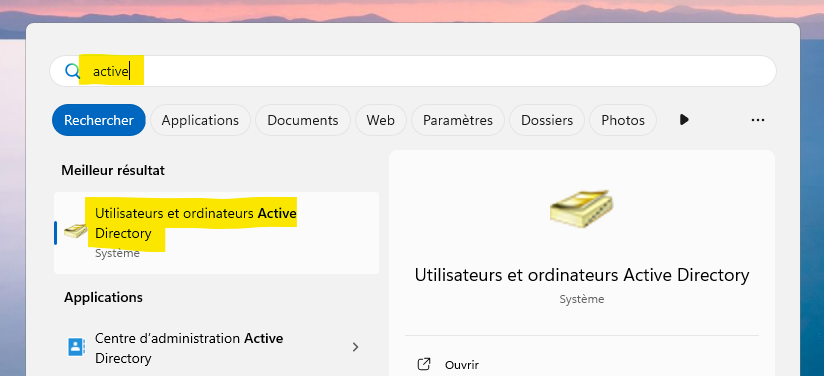Switch to the Dossiers filter tab

(x=547, y=120)
